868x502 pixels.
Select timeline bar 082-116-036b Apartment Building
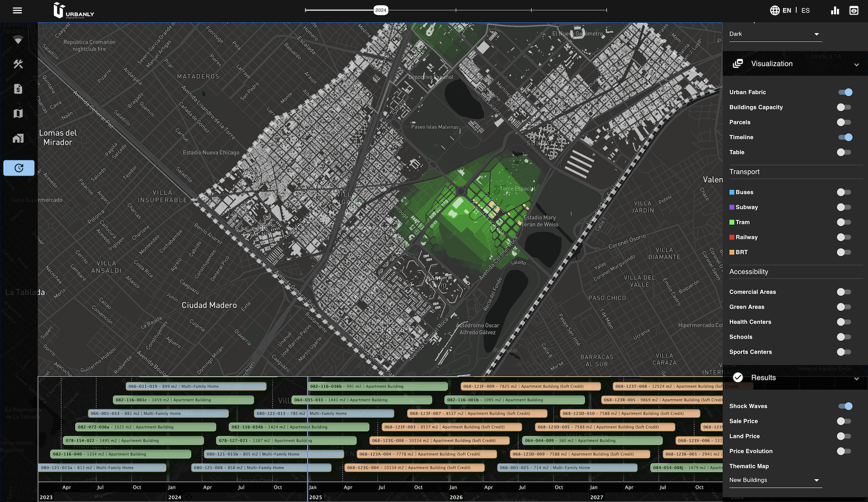tap(378, 386)
